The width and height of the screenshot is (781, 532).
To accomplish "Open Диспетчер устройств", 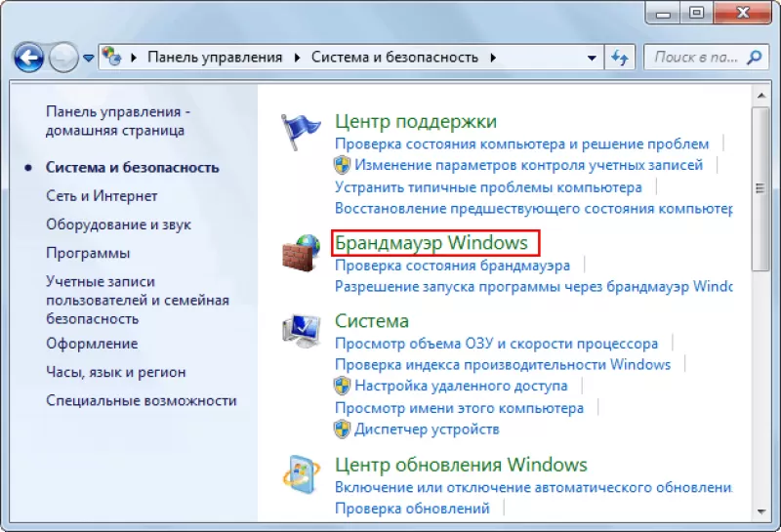I will 427,429.
